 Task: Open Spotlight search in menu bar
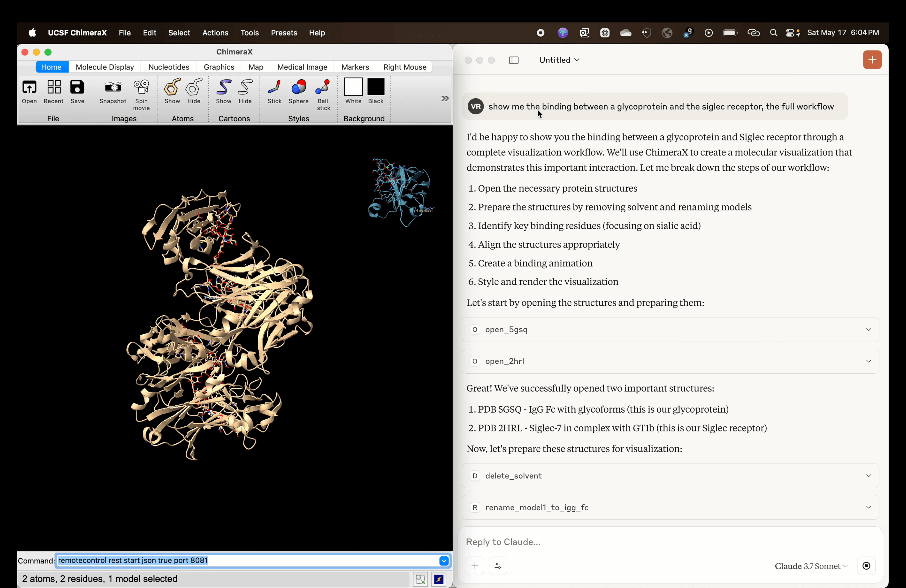774,33
